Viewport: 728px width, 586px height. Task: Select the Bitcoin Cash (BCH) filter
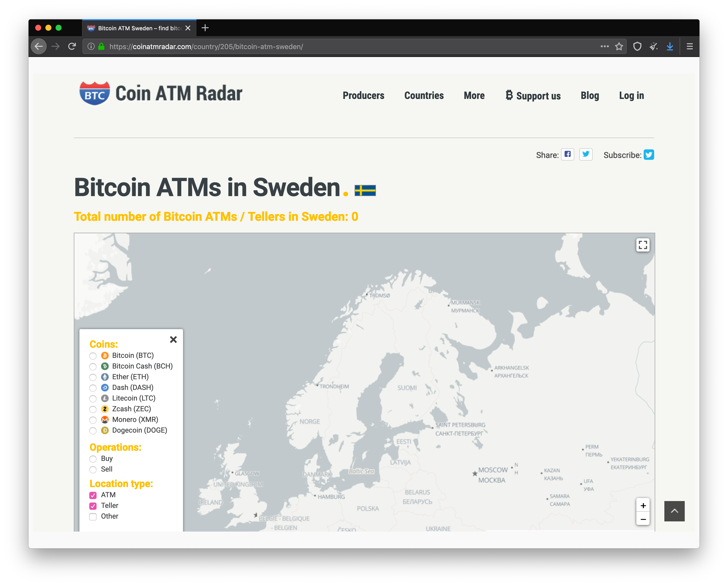pos(93,367)
